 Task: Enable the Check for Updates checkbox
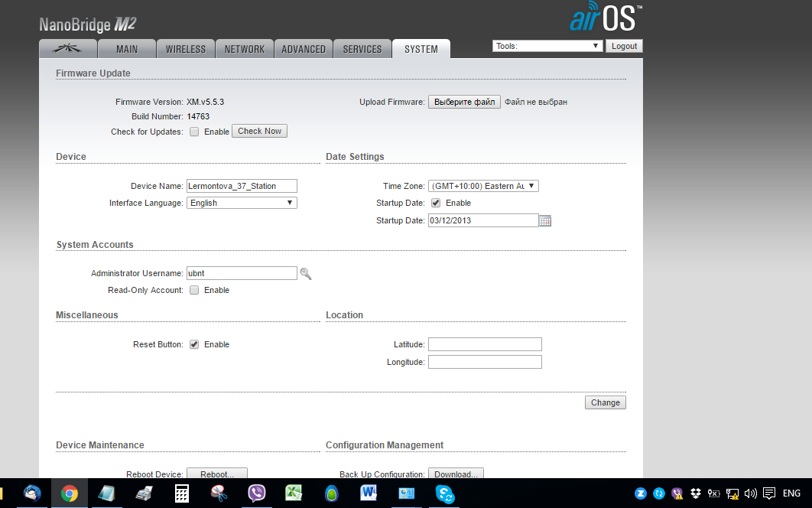(x=194, y=132)
